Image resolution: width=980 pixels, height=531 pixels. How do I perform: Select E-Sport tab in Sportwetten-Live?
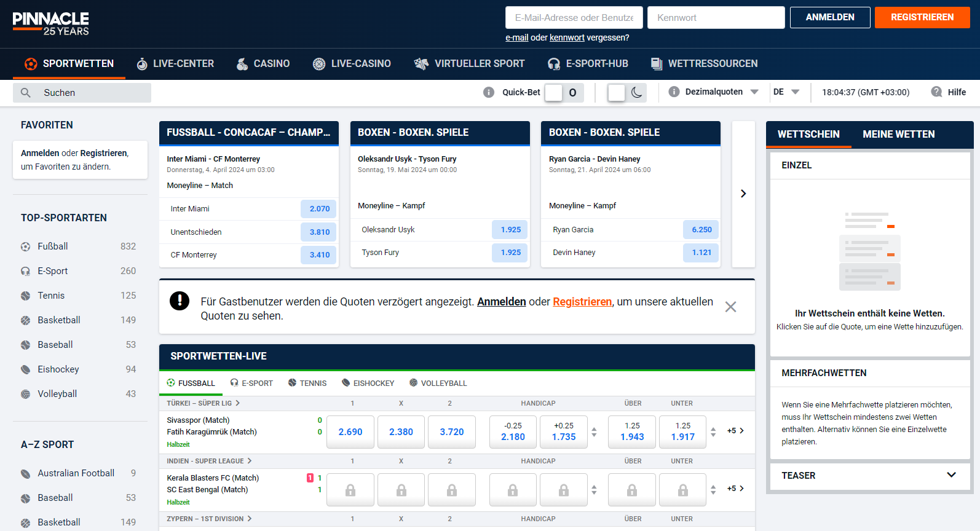point(251,383)
